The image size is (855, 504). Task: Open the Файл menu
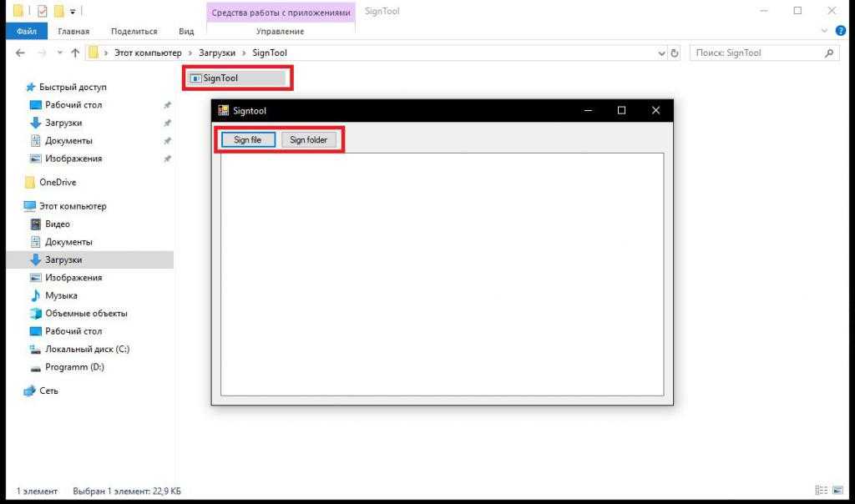coord(27,31)
